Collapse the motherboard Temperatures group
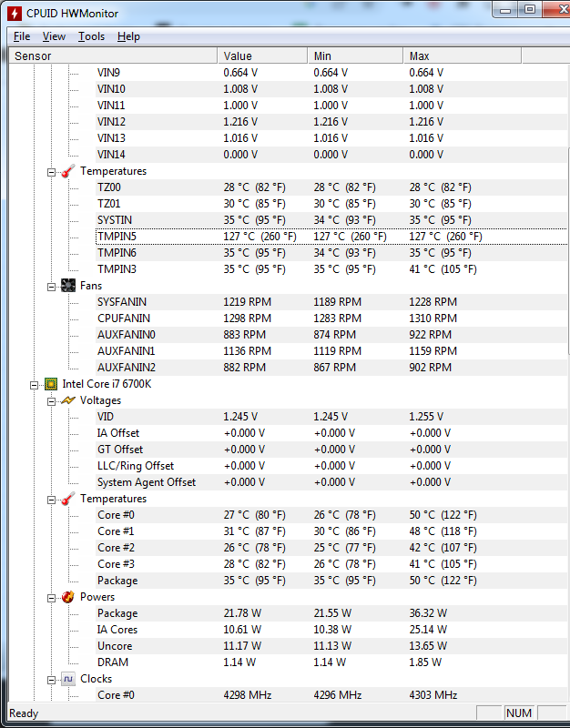 coord(51,172)
